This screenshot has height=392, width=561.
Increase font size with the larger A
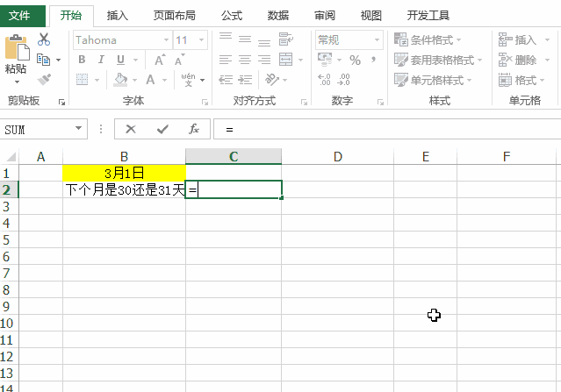point(160,60)
